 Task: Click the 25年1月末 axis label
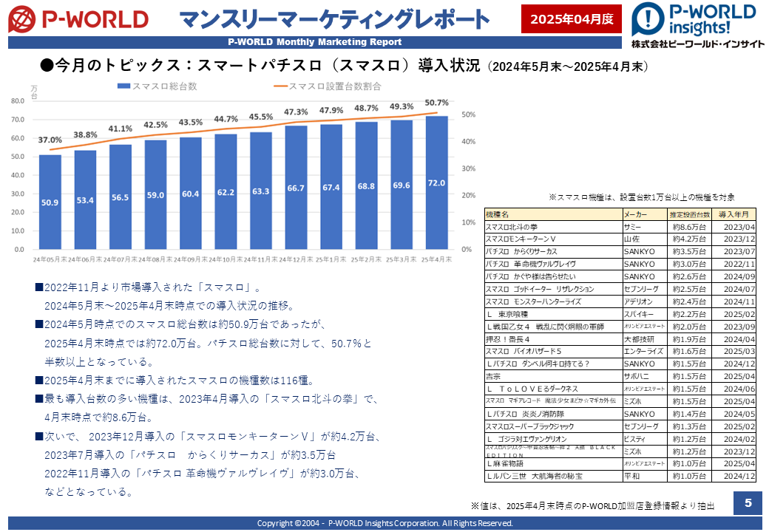pos(331,259)
